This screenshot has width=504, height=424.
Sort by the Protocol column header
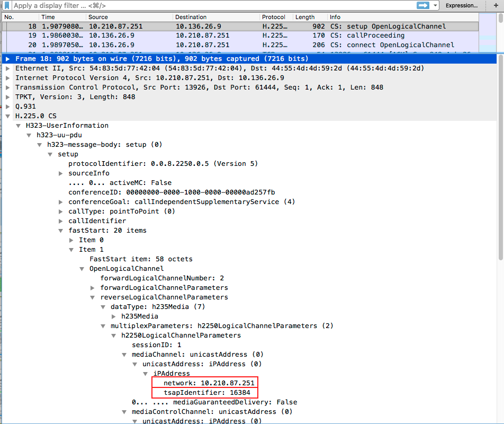point(276,17)
